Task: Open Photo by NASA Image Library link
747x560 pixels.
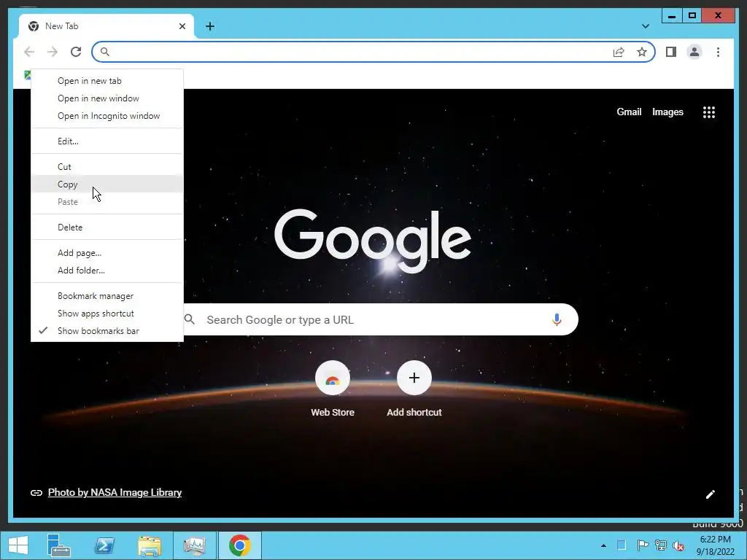Action: click(115, 492)
